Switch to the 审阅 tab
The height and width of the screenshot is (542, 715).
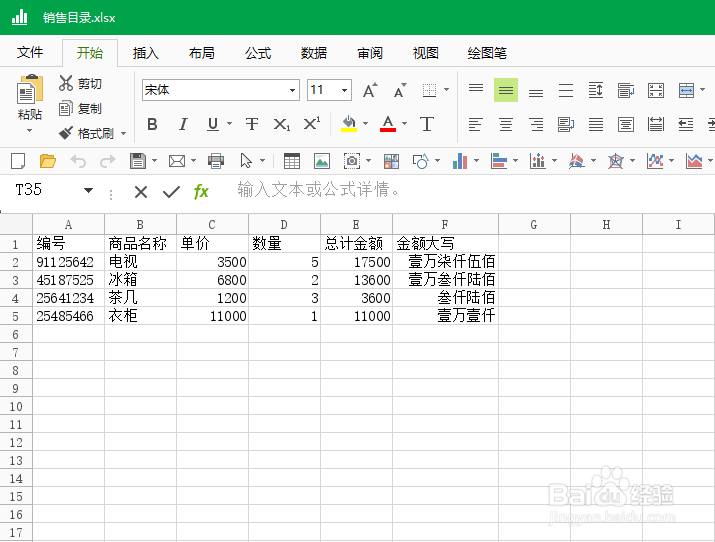pos(370,53)
